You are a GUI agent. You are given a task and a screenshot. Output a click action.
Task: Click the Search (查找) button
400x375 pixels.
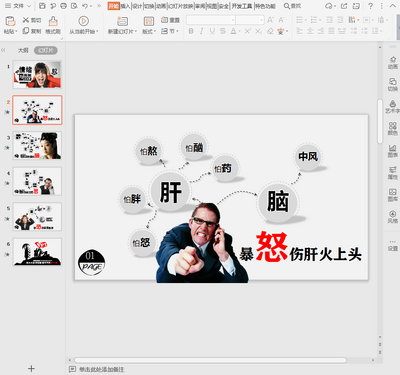tap(292, 6)
